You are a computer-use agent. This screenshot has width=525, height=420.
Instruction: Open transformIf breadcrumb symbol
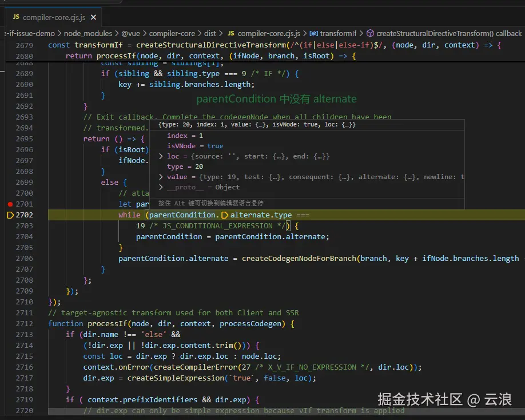click(x=338, y=34)
